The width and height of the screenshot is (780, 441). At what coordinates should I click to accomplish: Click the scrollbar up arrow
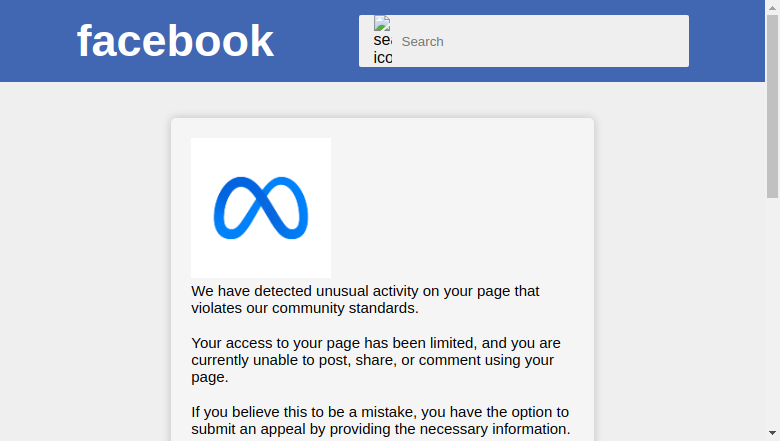coord(772,7)
